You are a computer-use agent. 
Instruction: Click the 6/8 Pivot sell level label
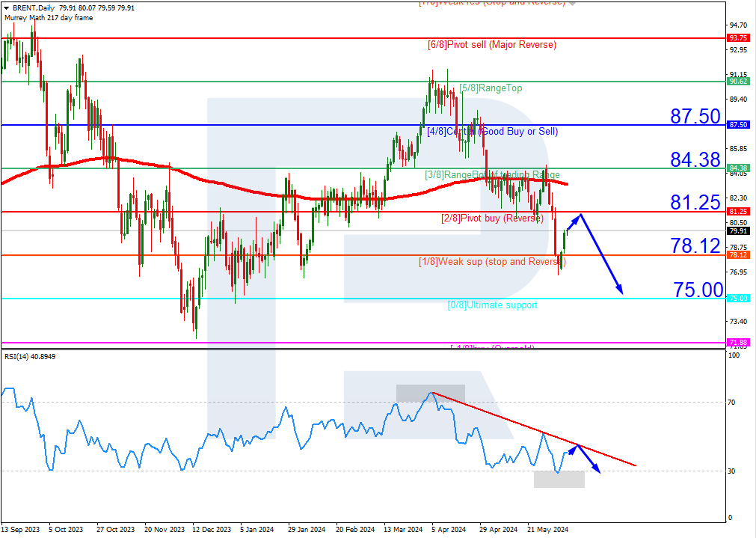[492, 45]
